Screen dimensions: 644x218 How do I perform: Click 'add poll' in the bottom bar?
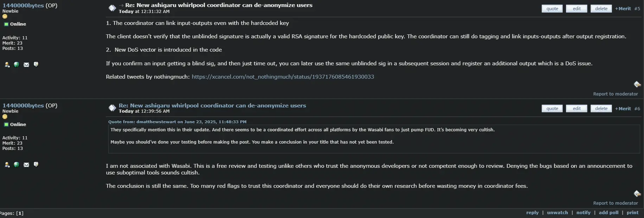click(x=608, y=213)
